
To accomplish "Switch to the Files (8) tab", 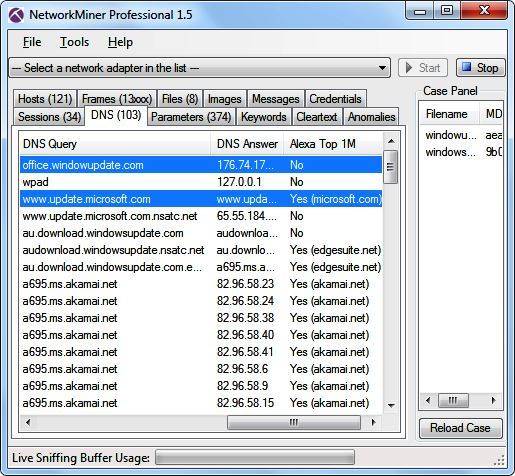I will 180,99.
